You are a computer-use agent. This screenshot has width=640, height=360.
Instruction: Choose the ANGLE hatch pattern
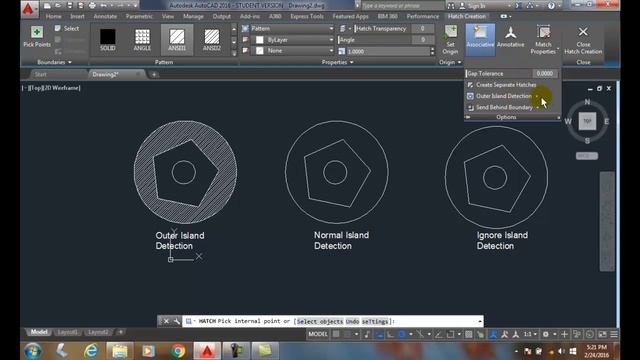[142, 40]
